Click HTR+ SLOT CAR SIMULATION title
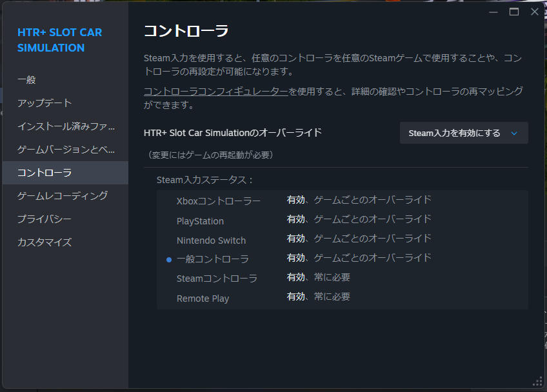This screenshot has height=392, width=547. 59,40
